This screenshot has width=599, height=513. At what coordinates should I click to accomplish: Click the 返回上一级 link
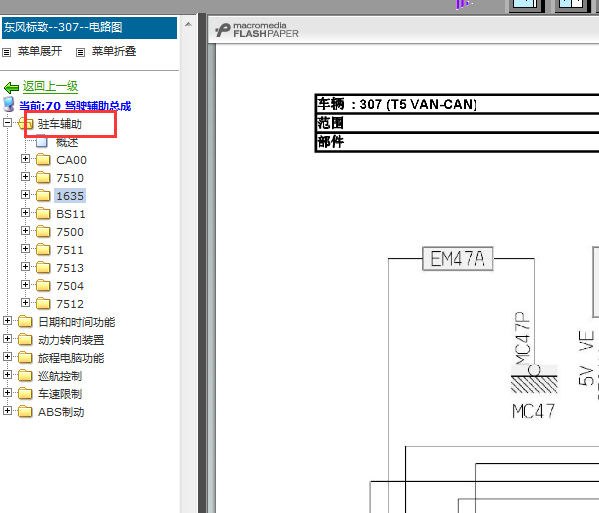click(50, 86)
